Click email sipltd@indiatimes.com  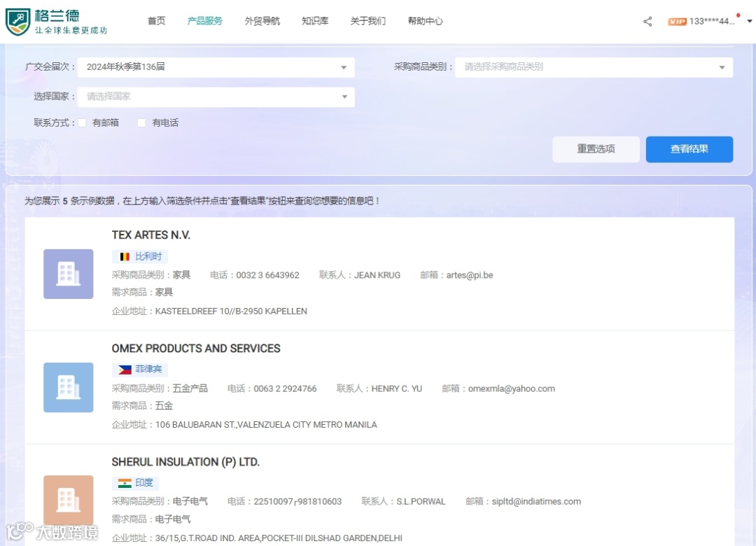point(536,502)
